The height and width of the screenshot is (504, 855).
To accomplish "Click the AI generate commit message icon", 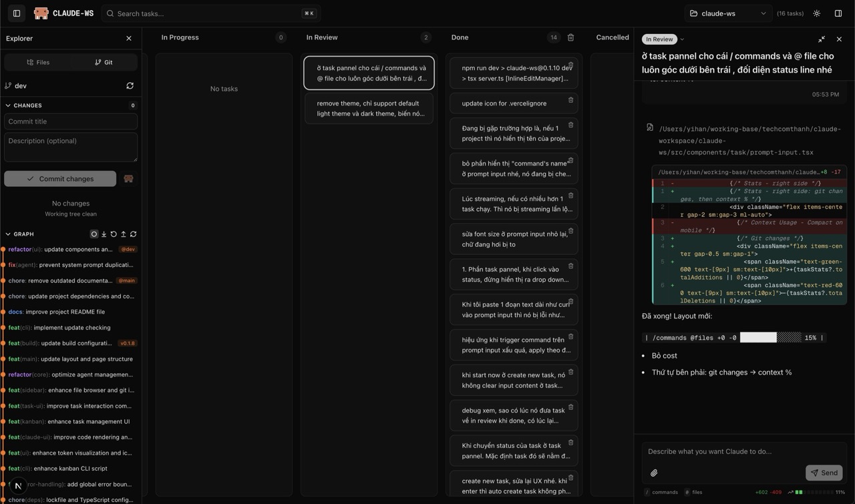I will (128, 179).
